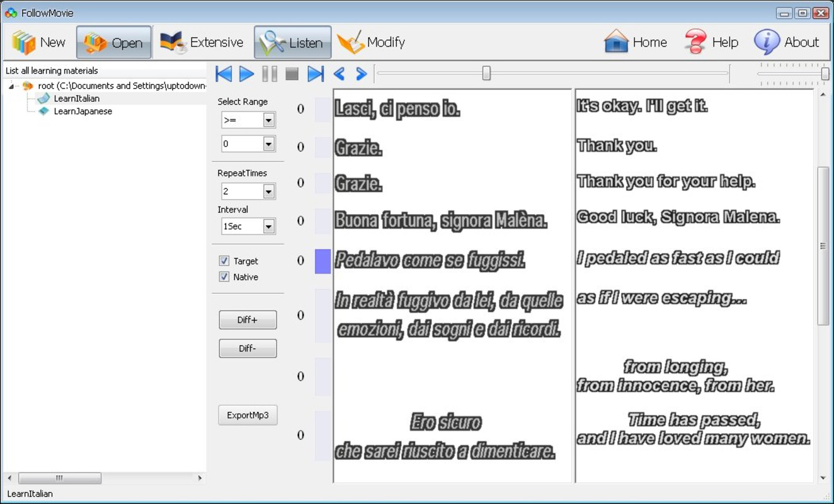Image resolution: width=834 pixels, height=504 pixels.
Task: Click the tree panel scroll left arrow
Action: (x=9, y=478)
